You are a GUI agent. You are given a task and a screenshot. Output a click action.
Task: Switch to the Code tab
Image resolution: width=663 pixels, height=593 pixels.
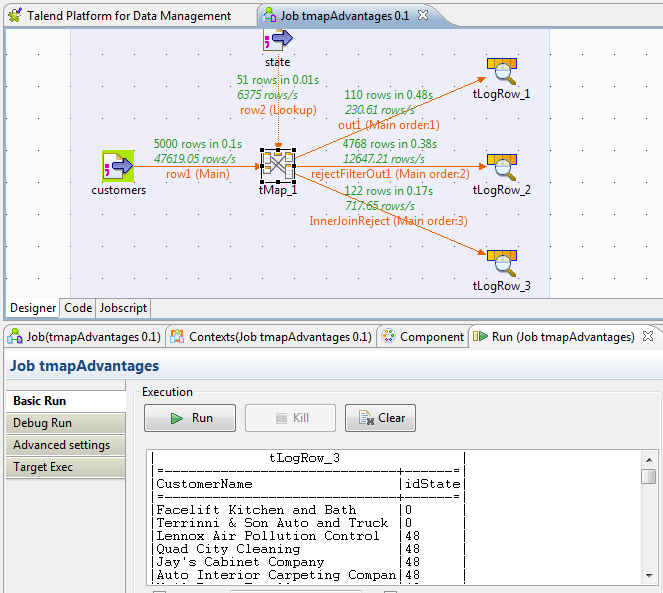click(78, 308)
